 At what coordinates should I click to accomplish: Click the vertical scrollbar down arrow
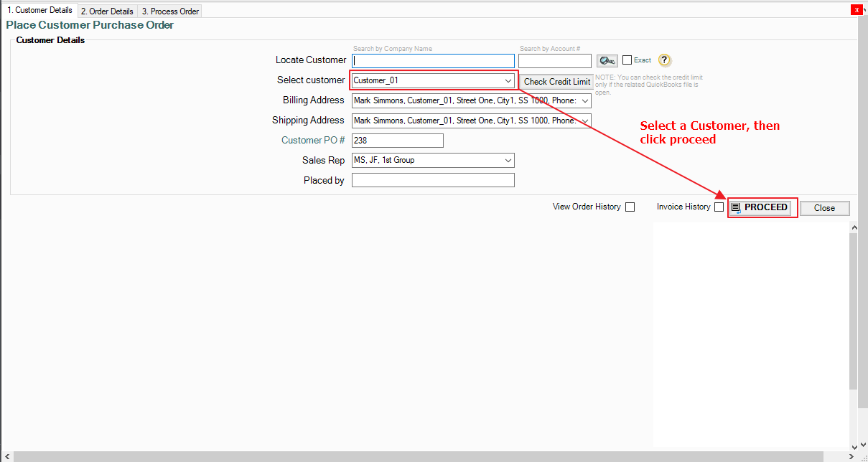[x=854, y=446]
